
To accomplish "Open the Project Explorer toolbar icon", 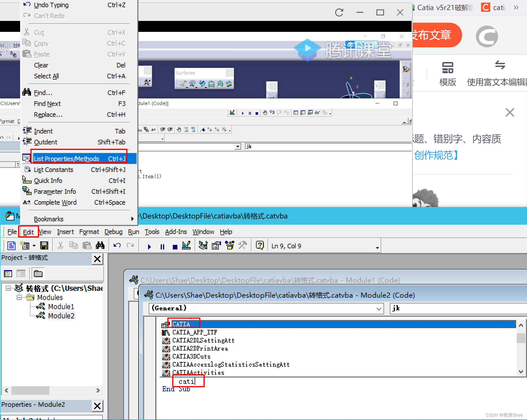I will pos(203,246).
